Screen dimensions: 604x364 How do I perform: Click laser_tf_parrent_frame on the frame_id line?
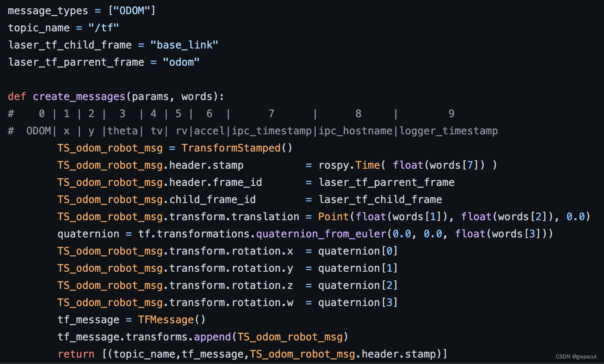(387, 182)
